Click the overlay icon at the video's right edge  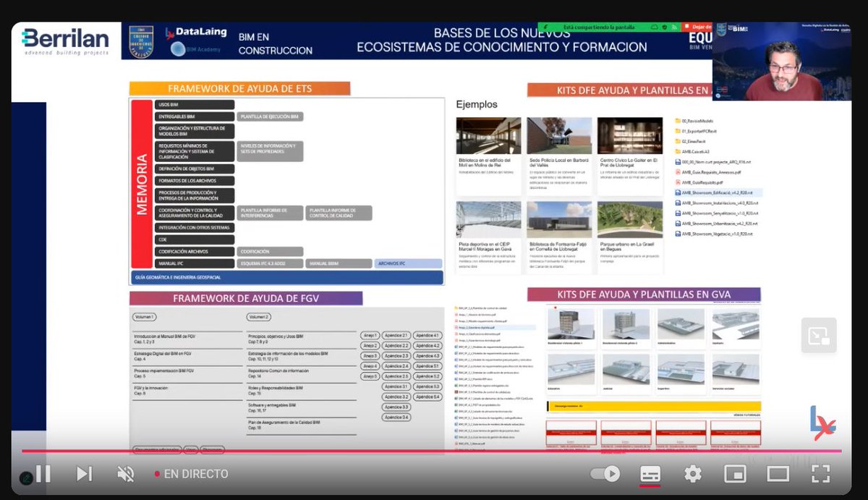pyautogui.click(x=819, y=336)
